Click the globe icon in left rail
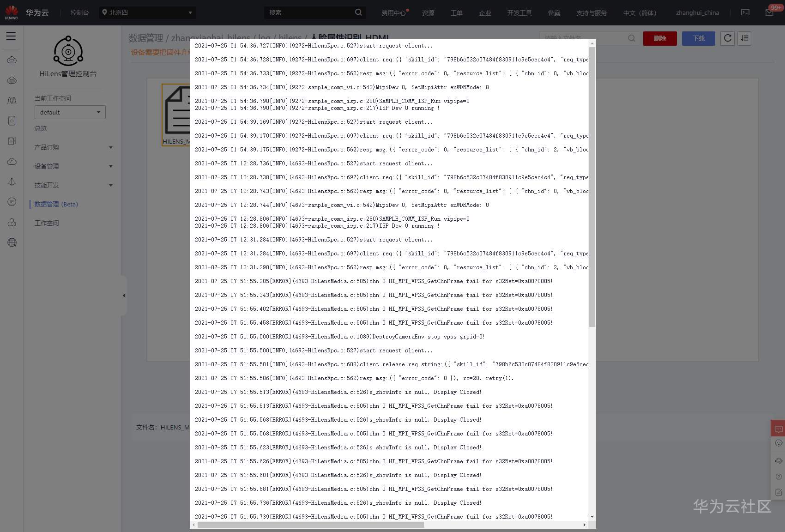 tap(12, 242)
